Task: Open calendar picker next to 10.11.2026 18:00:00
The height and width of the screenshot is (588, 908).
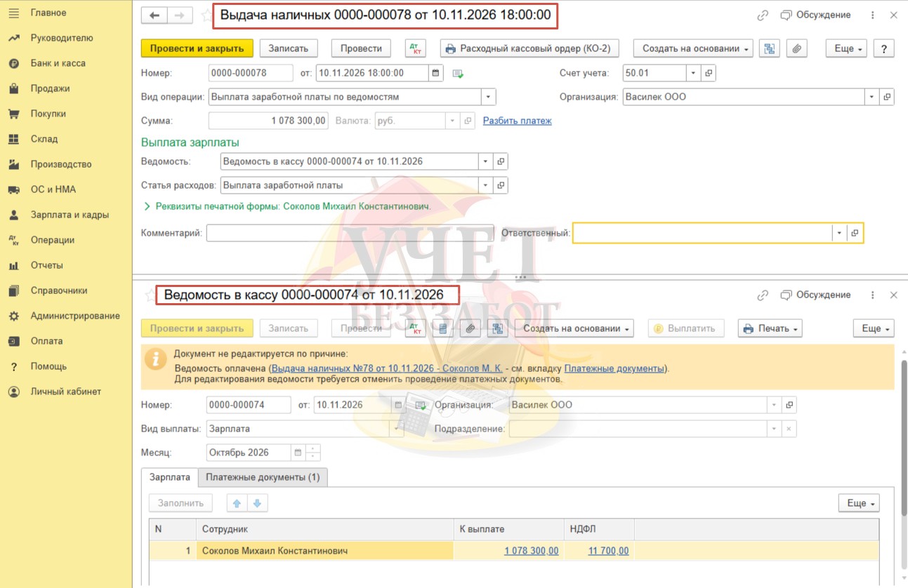Action: point(436,73)
